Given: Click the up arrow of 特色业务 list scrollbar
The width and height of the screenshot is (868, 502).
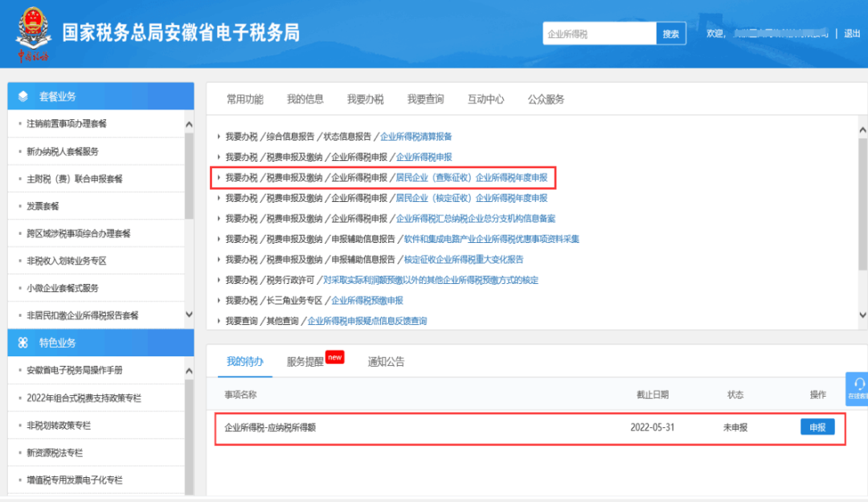Looking at the screenshot, I should pyautogui.click(x=189, y=371).
